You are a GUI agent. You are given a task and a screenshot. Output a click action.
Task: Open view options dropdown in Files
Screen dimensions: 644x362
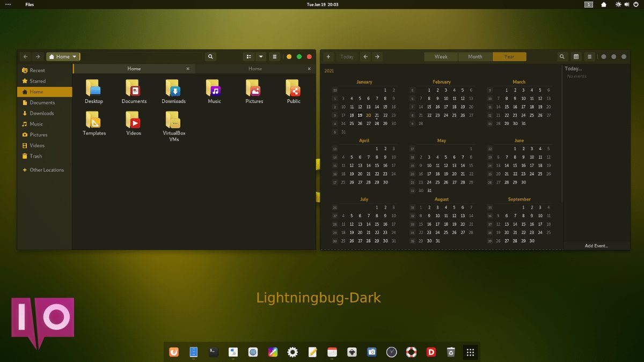tap(261, 56)
